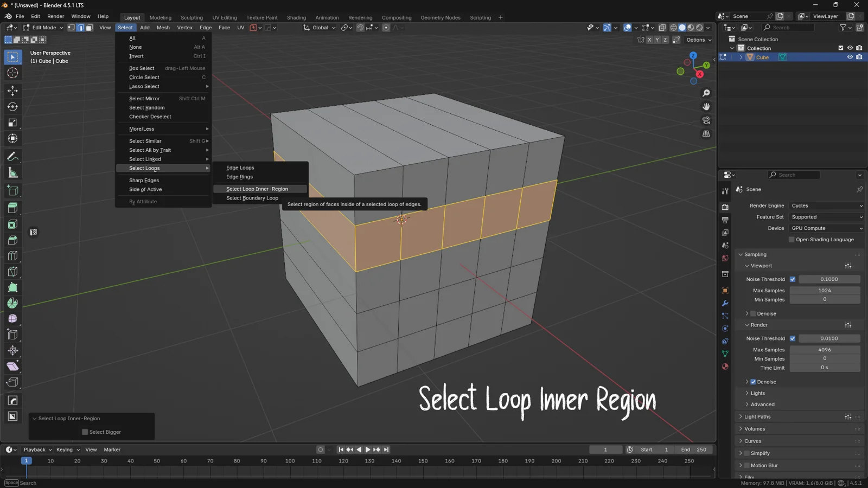Viewport: 868px width, 488px height.
Task: Switch to vertex select mode
Action: tap(71, 28)
